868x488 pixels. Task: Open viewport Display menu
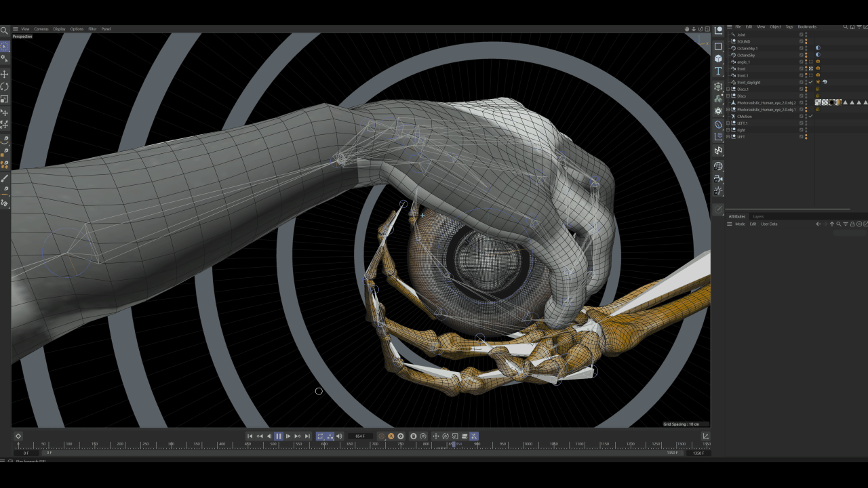point(60,29)
